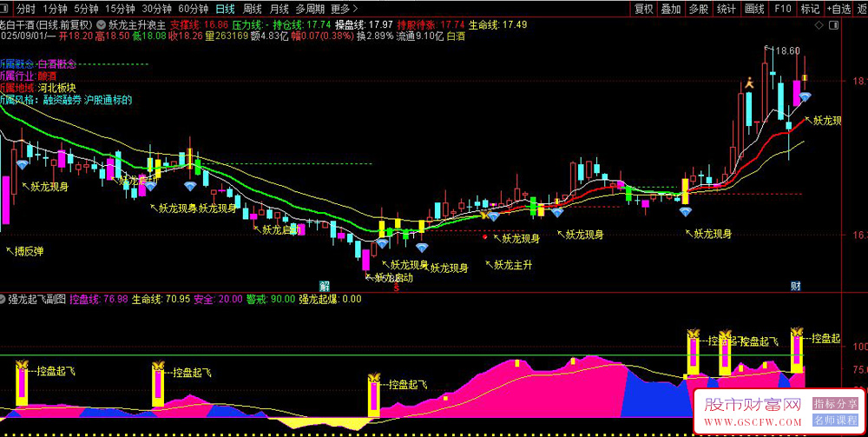The width and height of the screenshot is (868, 437).
Task: Open the 多周期 multi-period view
Action: 310,9
